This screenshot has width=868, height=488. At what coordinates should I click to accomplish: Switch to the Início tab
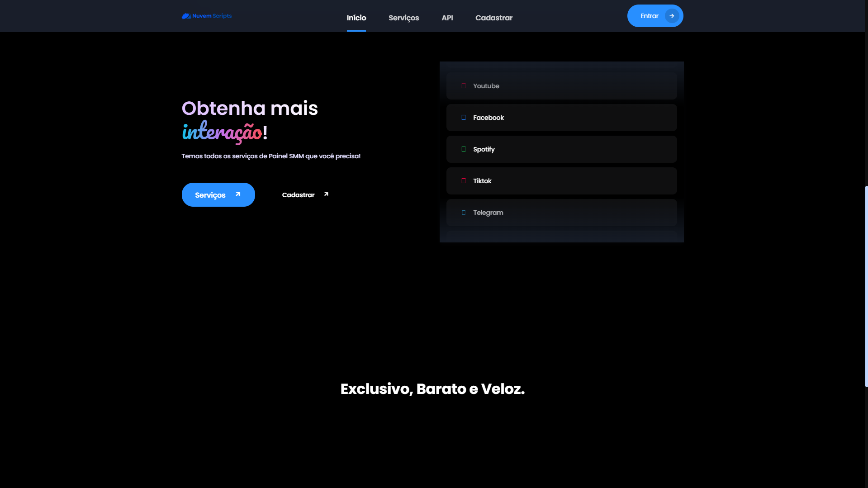click(356, 18)
